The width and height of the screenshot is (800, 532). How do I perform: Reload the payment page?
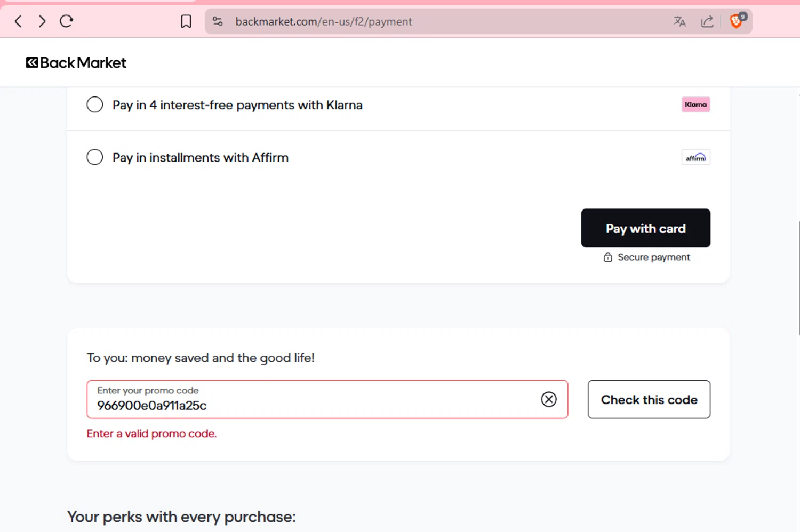pyautogui.click(x=66, y=21)
